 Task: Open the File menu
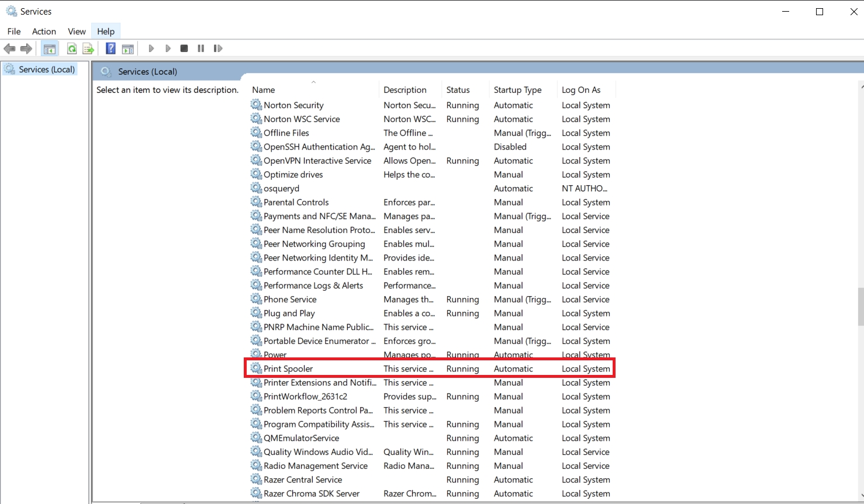click(14, 32)
